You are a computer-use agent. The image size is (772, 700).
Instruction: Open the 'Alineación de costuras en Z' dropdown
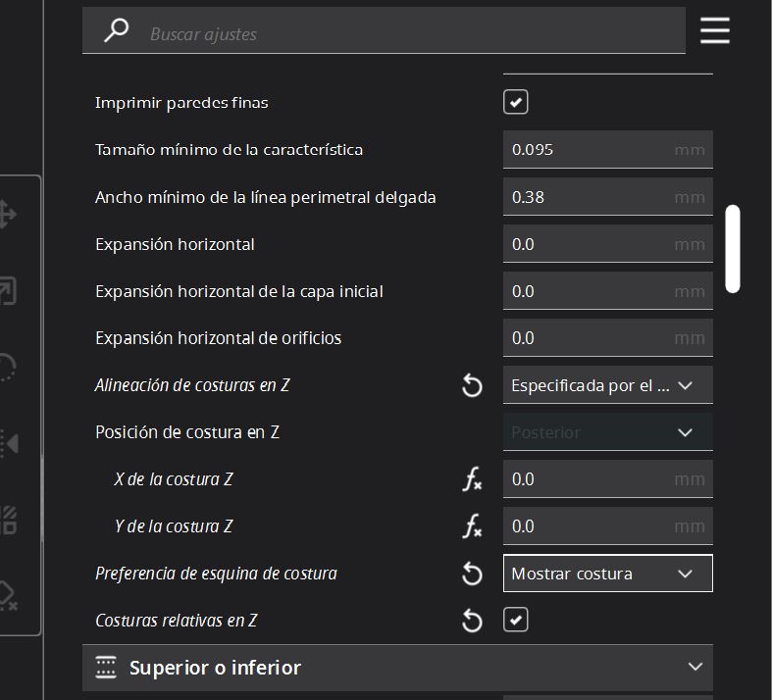click(x=607, y=385)
